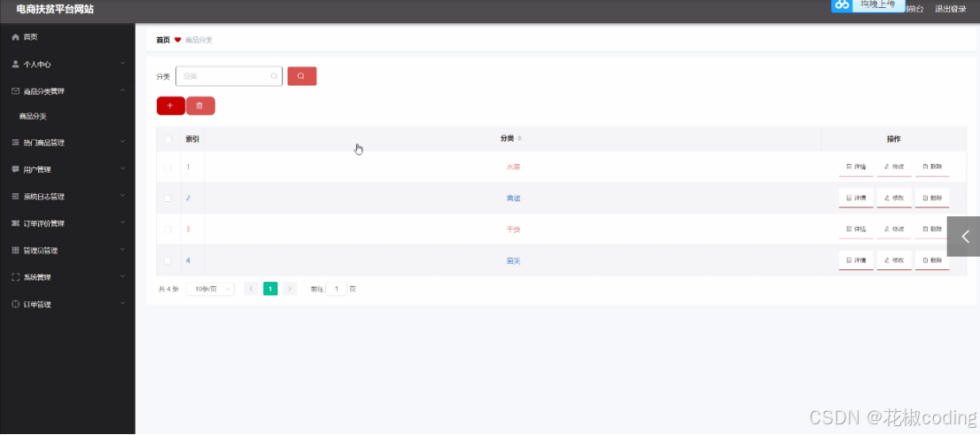Click index number 1 in the table
The height and width of the screenshot is (435, 980).
tap(188, 167)
